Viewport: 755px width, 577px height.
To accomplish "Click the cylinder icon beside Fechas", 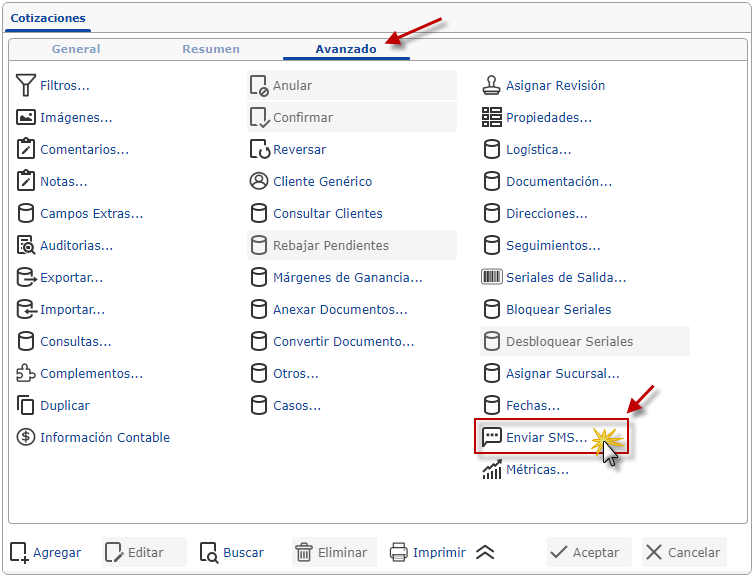I will point(492,405).
